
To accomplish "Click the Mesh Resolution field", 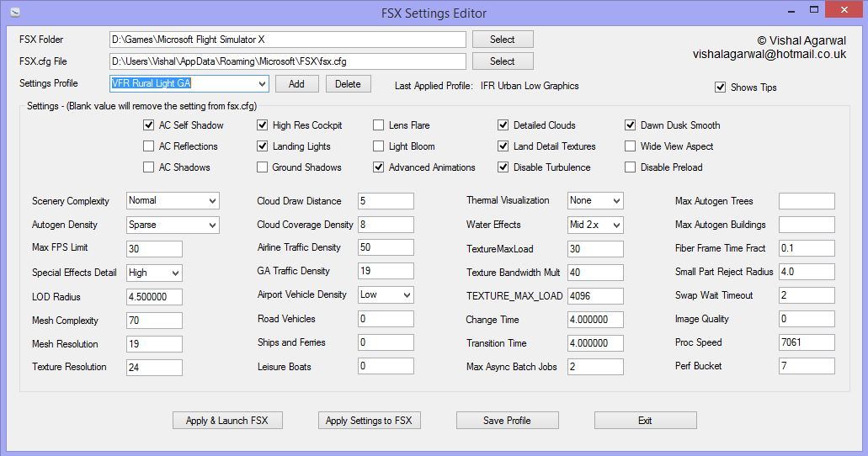I will pos(154,343).
